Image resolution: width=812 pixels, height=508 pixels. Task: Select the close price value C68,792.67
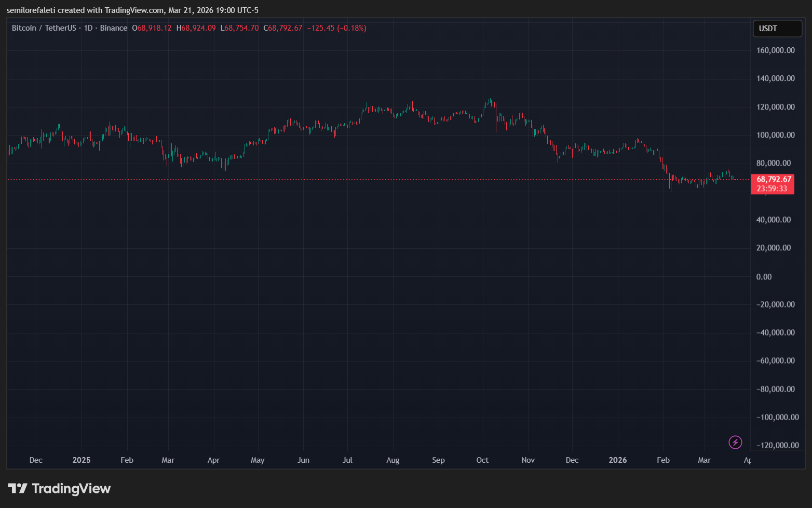(x=283, y=28)
